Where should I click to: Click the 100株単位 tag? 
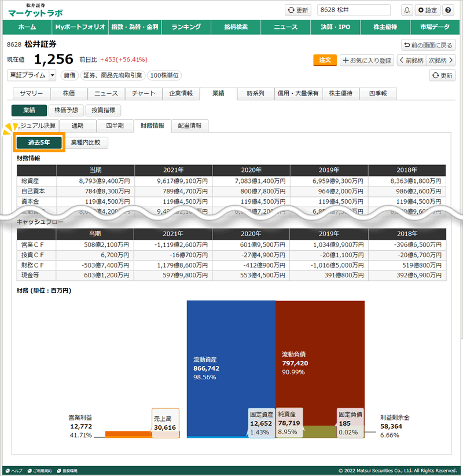(164, 75)
